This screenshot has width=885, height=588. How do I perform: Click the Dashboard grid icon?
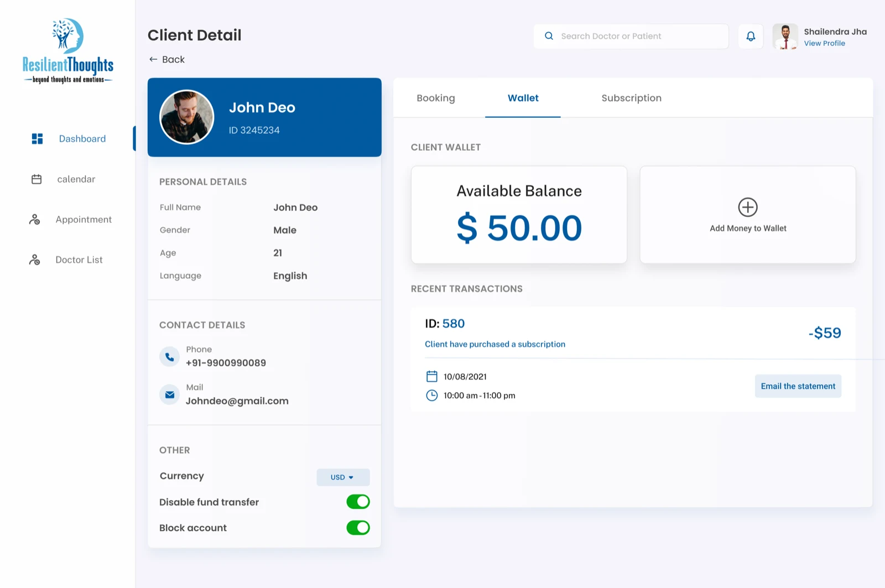37,139
